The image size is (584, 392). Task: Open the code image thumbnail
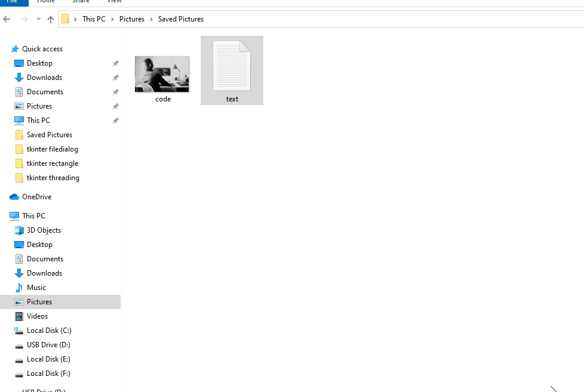click(x=162, y=72)
